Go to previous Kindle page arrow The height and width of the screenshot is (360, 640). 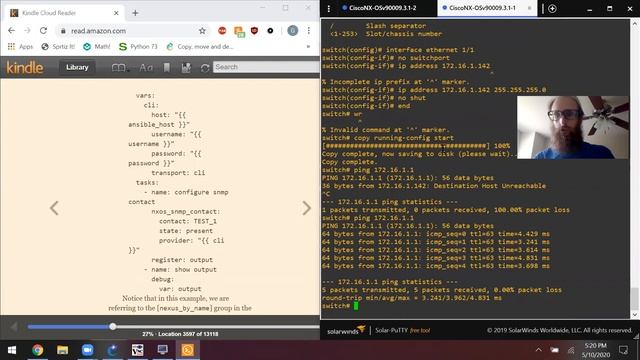coord(54,208)
